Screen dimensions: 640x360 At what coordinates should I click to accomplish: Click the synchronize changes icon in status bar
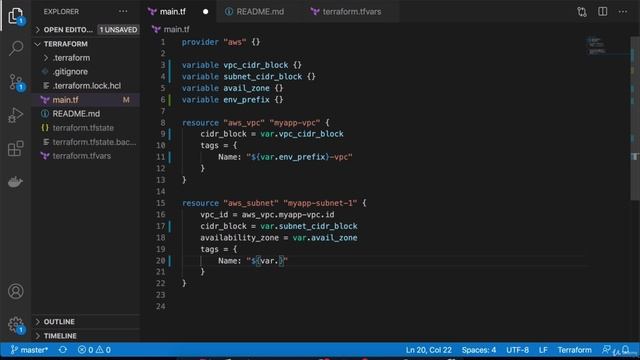coord(62,350)
